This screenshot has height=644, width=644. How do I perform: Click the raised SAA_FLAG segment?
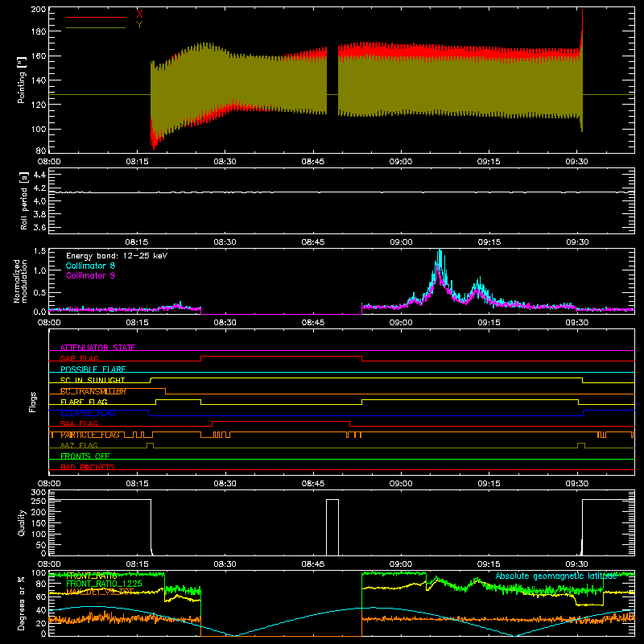[x=281, y=421]
